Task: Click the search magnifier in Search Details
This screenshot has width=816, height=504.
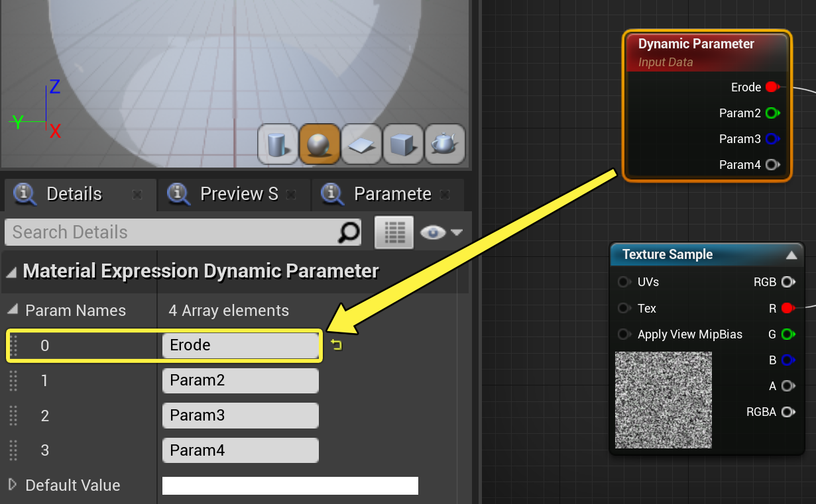Action: tap(349, 232)
